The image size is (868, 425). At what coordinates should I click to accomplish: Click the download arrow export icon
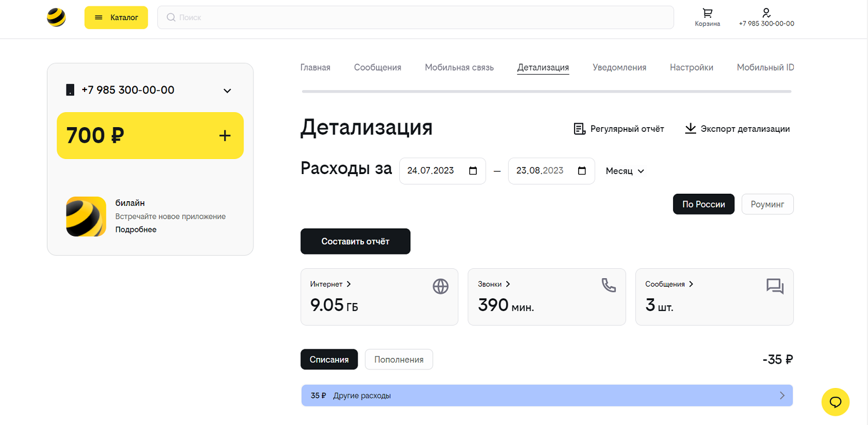pos(690,128)
